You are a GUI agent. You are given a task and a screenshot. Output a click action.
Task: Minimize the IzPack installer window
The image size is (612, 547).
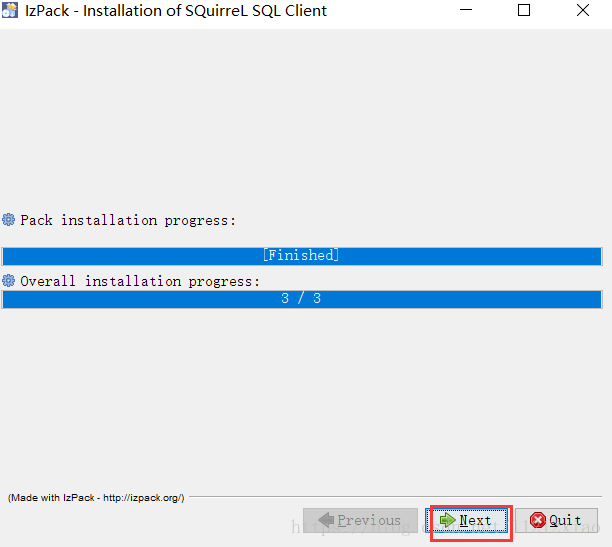(x=466, y=10)
